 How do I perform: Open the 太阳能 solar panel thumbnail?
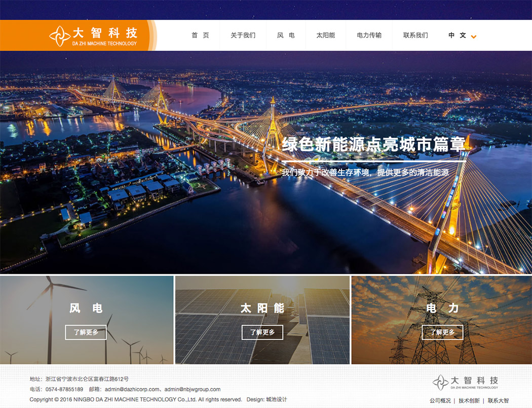pyautogui.click(x=262, y=320)
